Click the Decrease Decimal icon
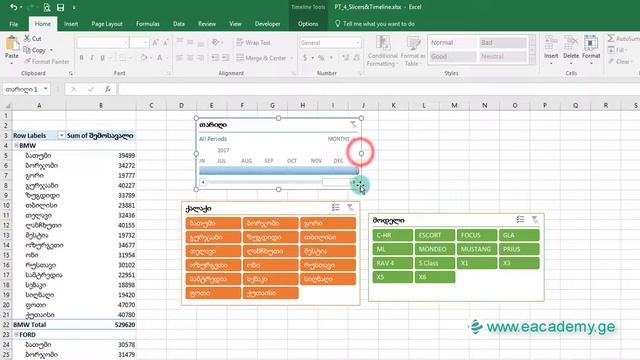Screen dimensions: 640x360 click(x=356, y=58)
